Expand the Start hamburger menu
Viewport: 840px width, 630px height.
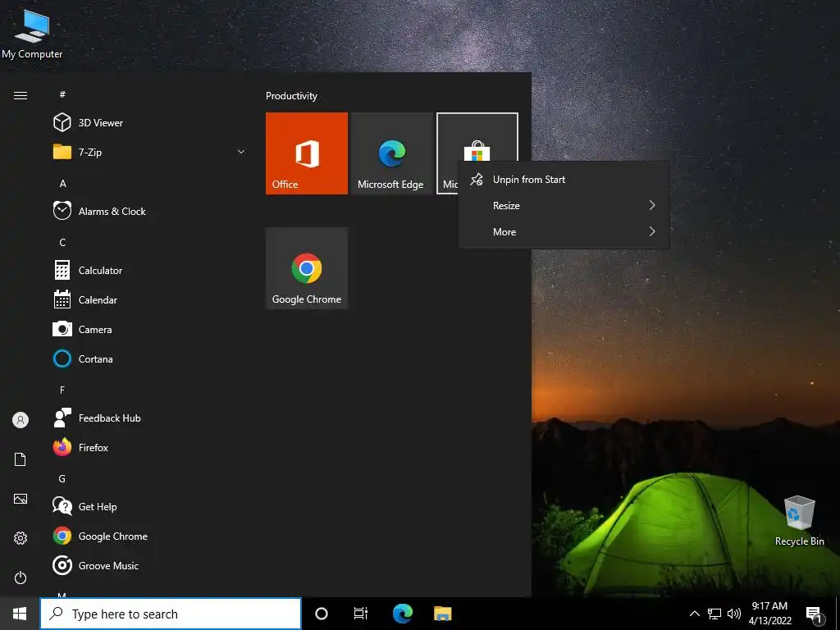[x=21, y=95]
